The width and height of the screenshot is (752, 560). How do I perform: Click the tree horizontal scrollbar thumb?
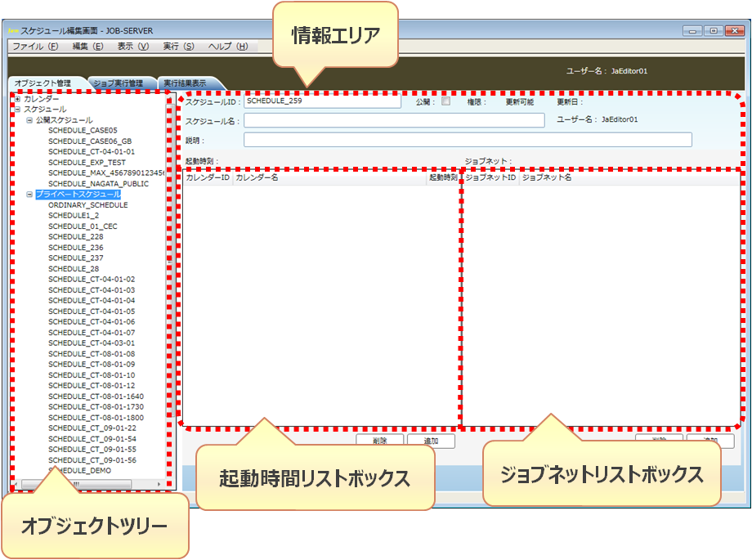coord(76,484)
